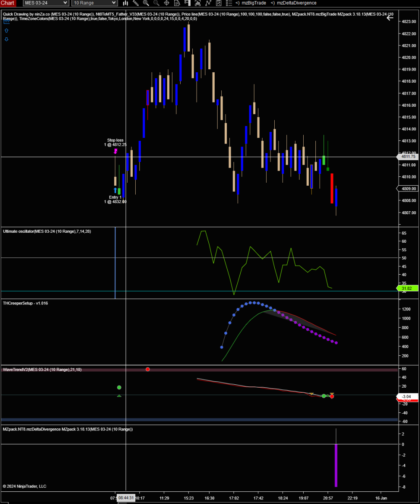The image size is (420, 504).
Task: Open the 10 Range interval dropdown
Action: click(94, 3)
